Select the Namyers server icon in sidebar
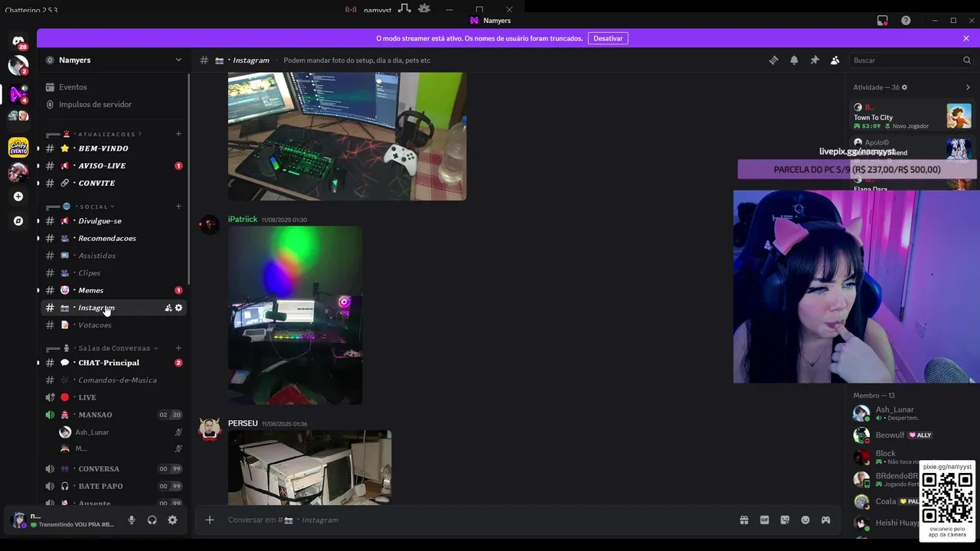This screenshot has height=551, width=980. click(x=18, y=94)
